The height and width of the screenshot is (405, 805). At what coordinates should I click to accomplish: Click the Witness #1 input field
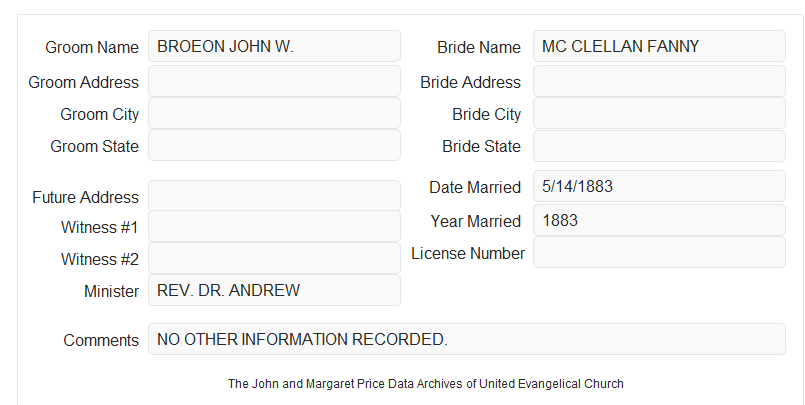click(x=274, y=226)
